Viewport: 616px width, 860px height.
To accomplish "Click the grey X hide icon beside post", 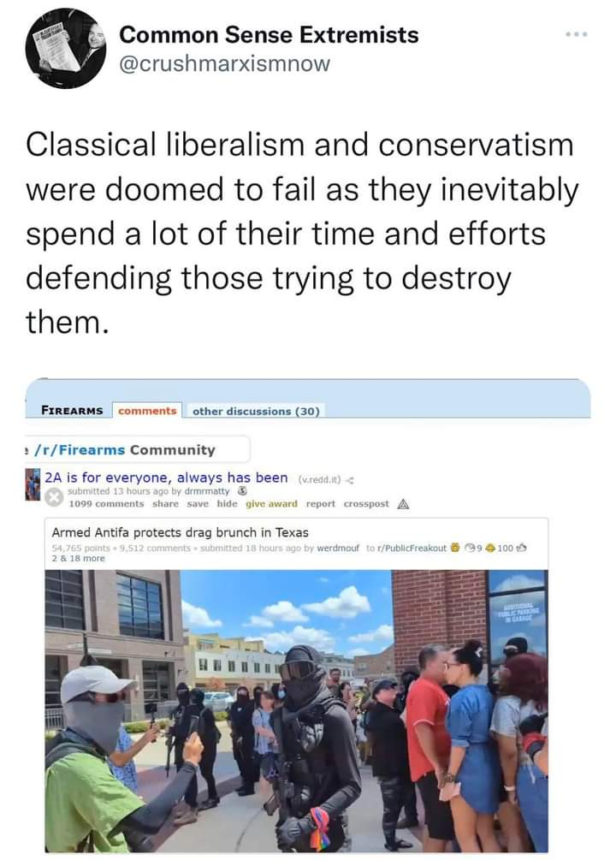I will pos(54,497).
